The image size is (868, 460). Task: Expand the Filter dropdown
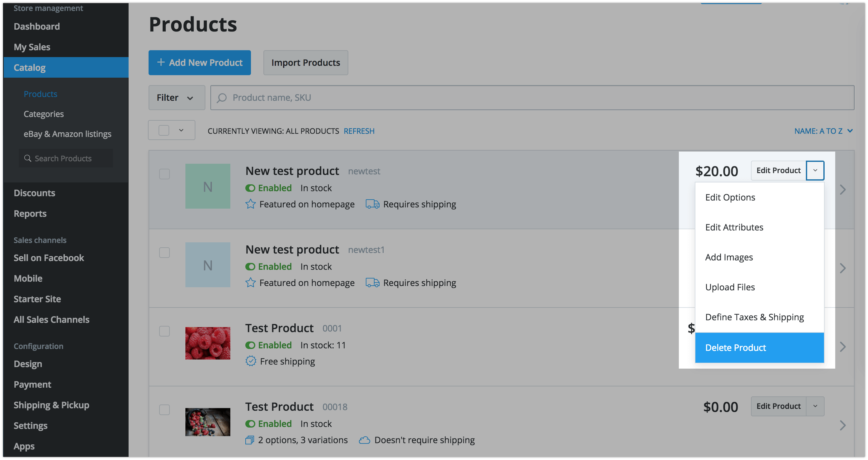coord(177,98)
